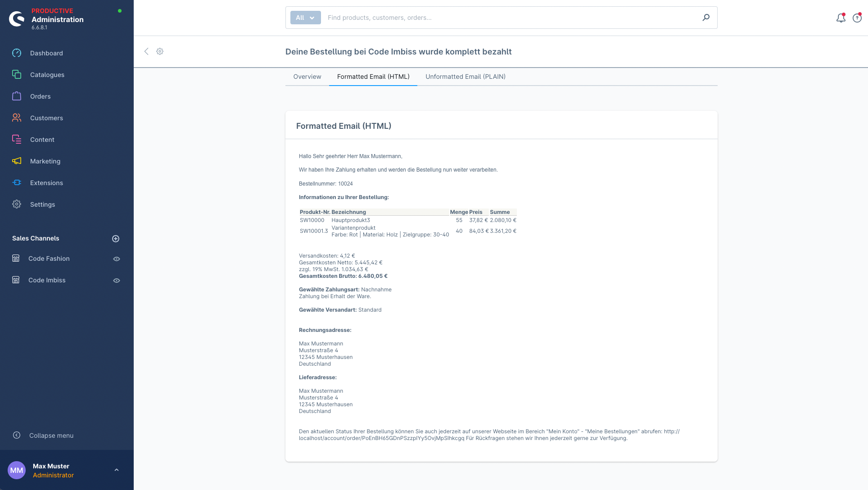This screenshot has width=868, height=490.
Task: Open the Dashboard icon in sidebar
Action: pos(17,53)
